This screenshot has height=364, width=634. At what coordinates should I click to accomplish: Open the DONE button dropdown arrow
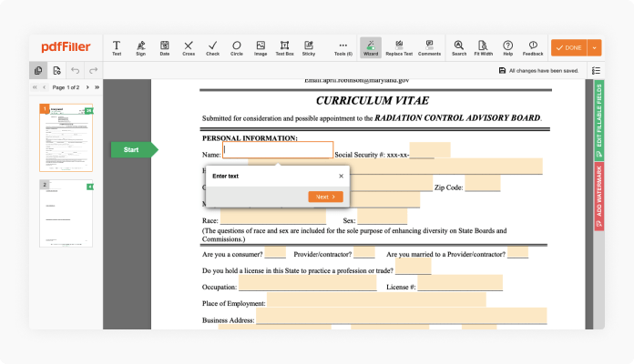(x=595, y=47)
